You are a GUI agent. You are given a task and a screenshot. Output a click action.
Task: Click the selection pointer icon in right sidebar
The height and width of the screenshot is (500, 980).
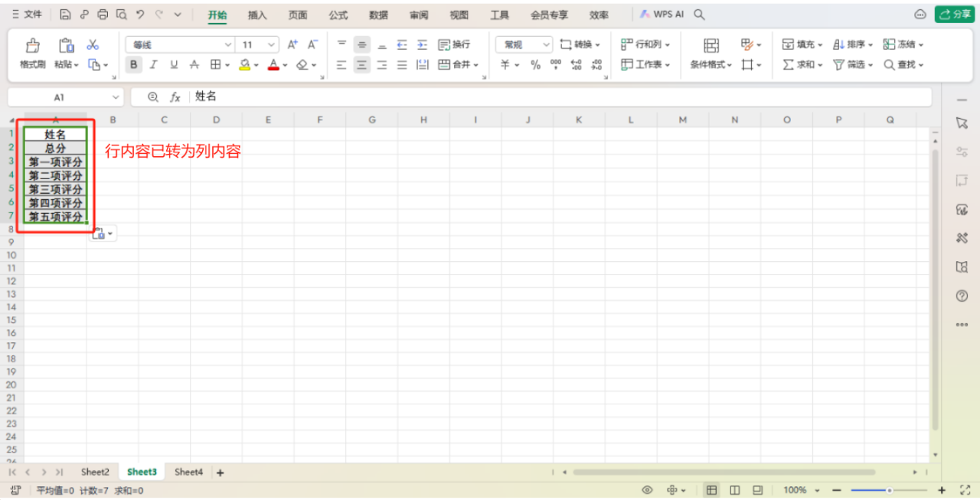pos(962,123)
